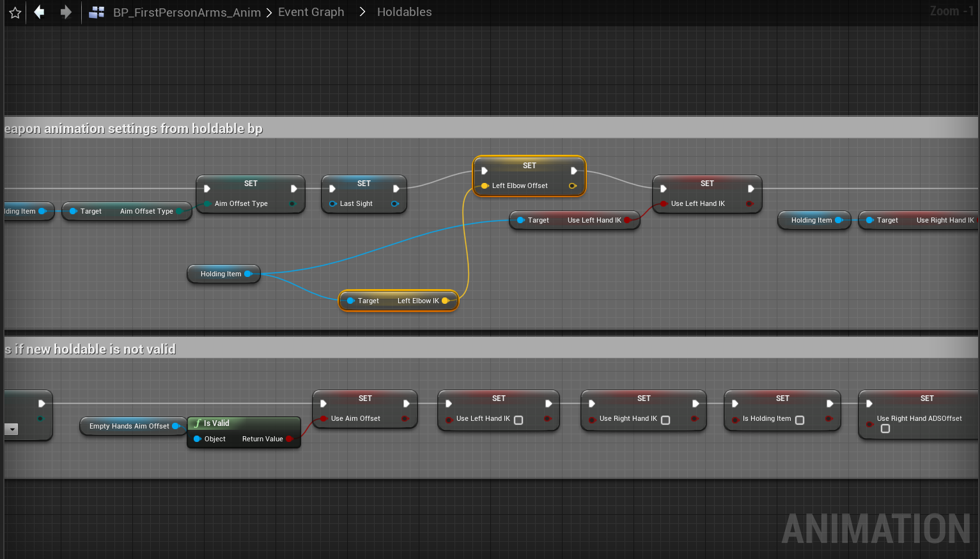Click the Left Elbow Offset yellow output pin

point(572,186)
